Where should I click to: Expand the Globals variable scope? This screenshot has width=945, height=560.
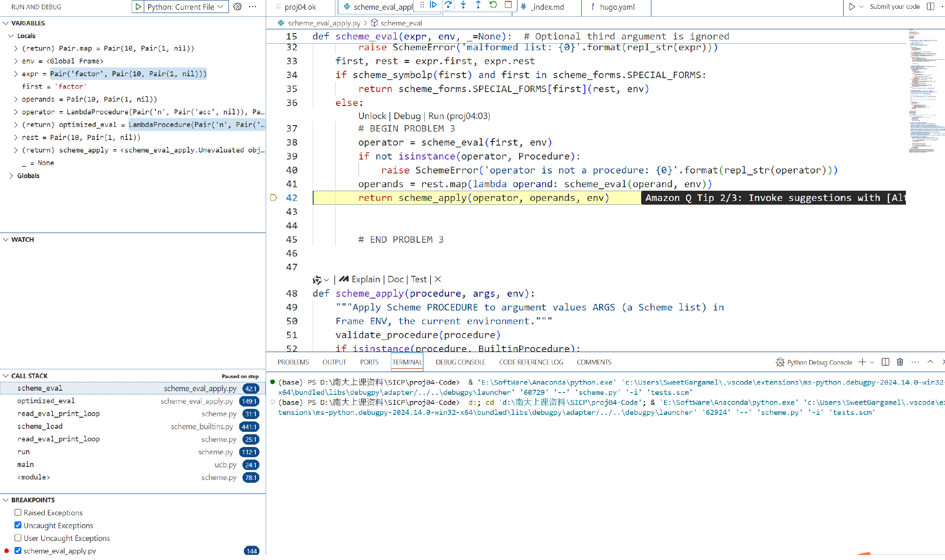pos(11,176)
